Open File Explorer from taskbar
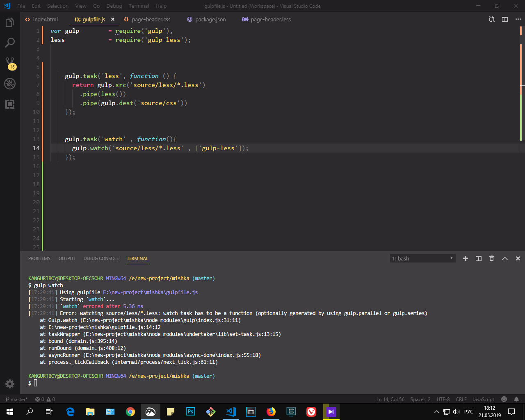The width and height of the screenshot is (525, 420). point(90,411)
